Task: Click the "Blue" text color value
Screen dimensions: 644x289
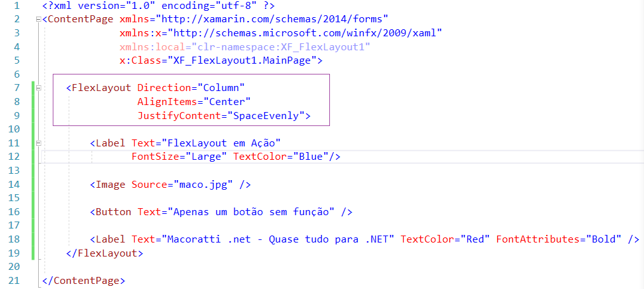Action: pos(310,157)
